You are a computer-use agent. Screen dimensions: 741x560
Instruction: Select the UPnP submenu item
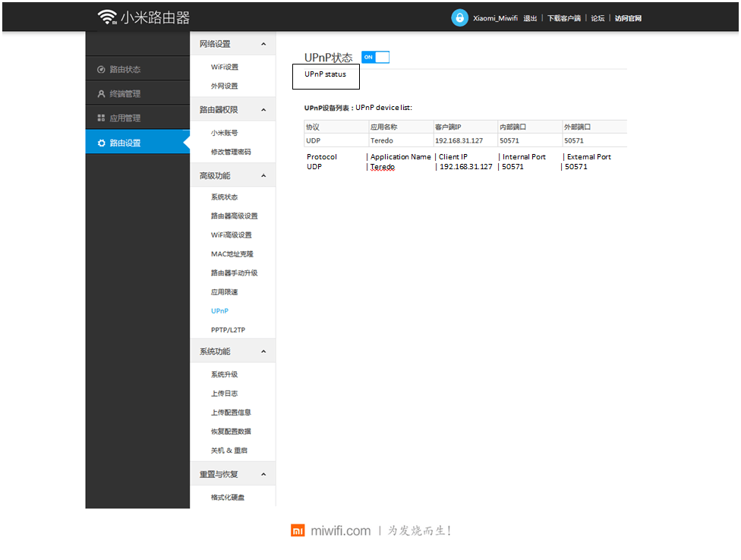coord(219,310)
